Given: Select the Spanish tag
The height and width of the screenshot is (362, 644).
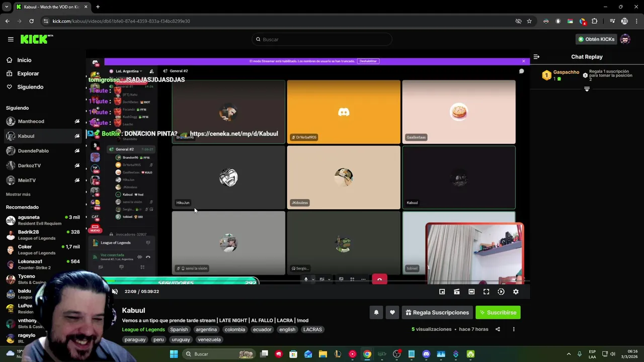Looking at the screenshot, I should click(179, 329).
